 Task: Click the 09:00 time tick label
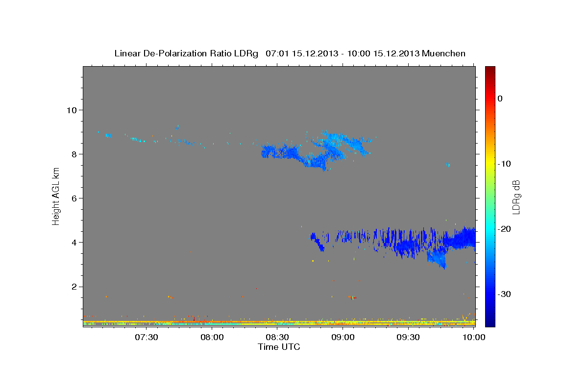point(343,337)
